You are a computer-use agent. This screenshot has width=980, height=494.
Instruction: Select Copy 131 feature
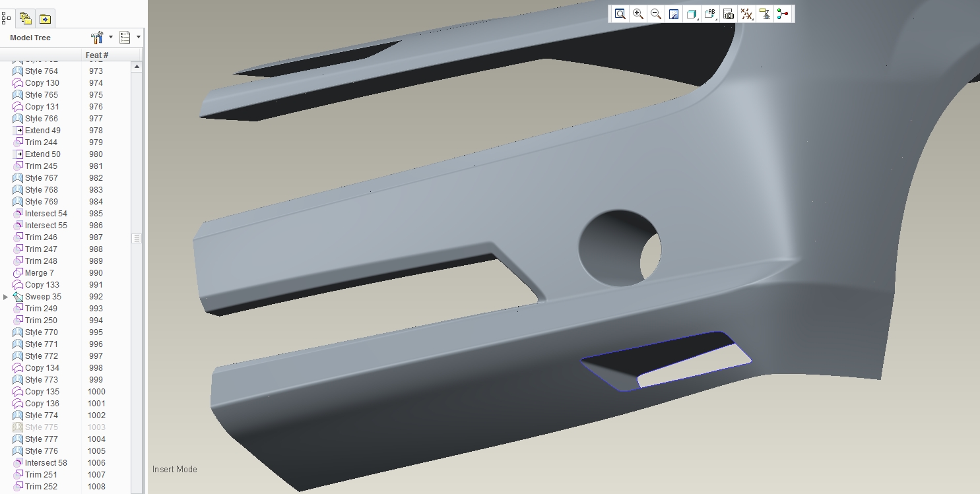tap(42, 107)
